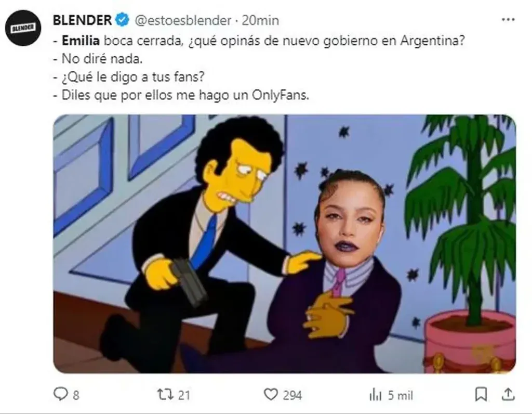Click the 8 replies count
This screenshot has width=532, height=414.
(x=76, y=395)
